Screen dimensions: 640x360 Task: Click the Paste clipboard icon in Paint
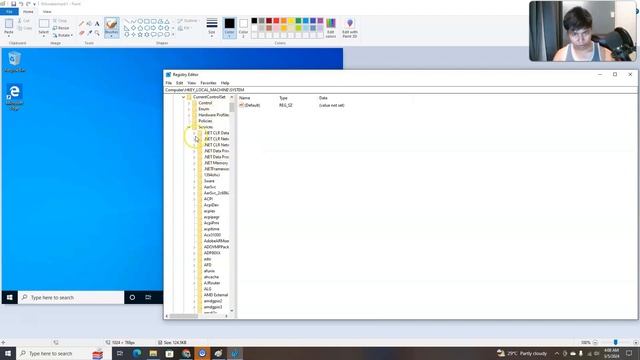point(9,24)
